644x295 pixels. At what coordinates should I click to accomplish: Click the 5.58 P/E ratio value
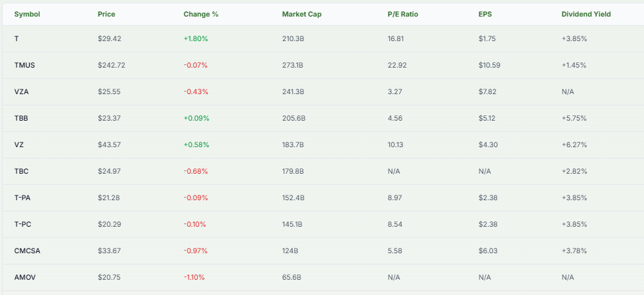(x=395, y=251)
